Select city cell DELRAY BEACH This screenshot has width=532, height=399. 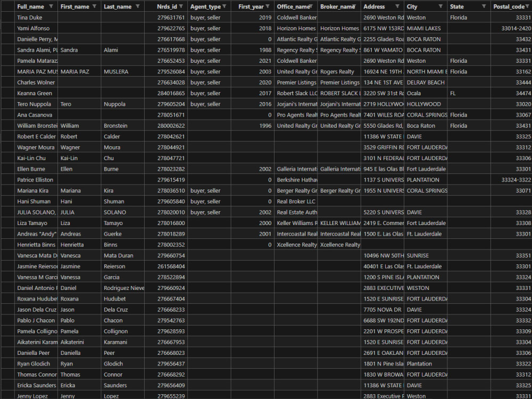click(426, 82)
